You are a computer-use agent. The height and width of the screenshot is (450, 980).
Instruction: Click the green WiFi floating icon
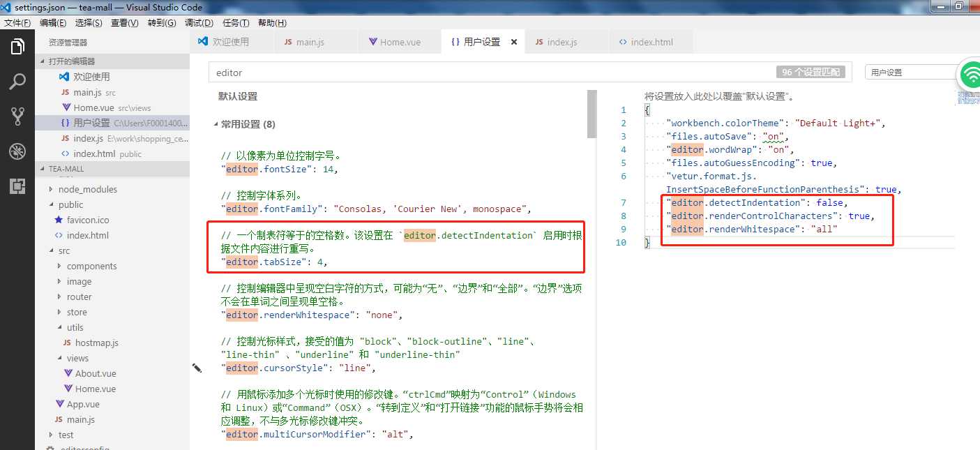coord(970,74)
